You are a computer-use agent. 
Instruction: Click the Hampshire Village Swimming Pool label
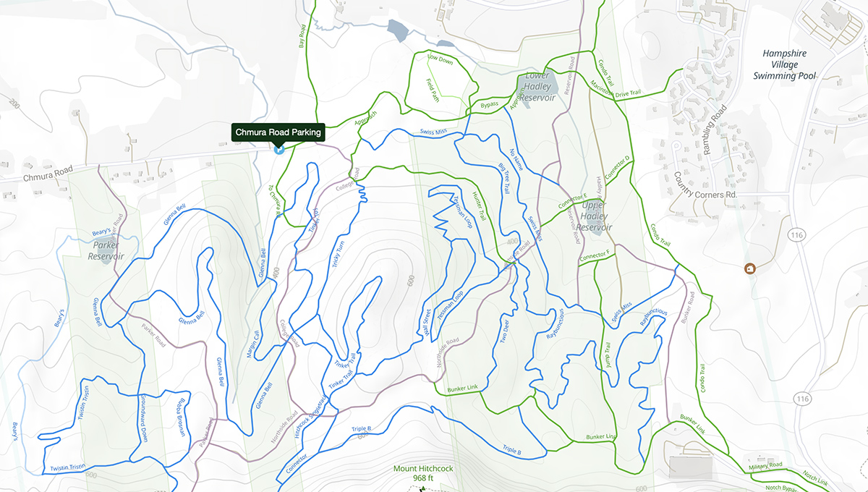[784, 64]
